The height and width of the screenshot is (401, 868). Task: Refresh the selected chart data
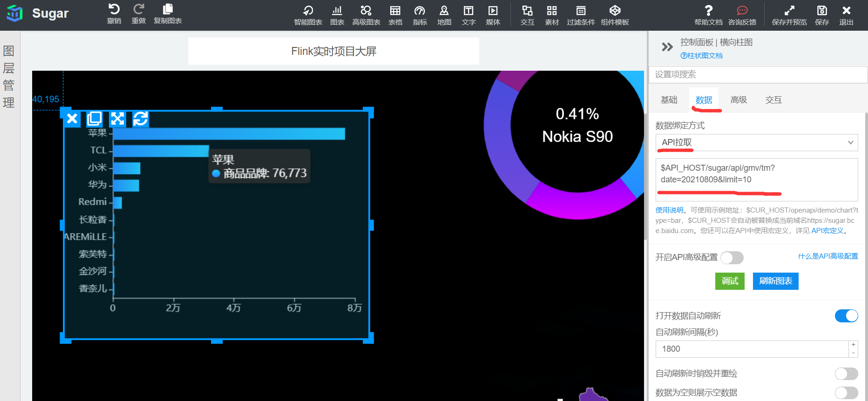tap(140, 119)
